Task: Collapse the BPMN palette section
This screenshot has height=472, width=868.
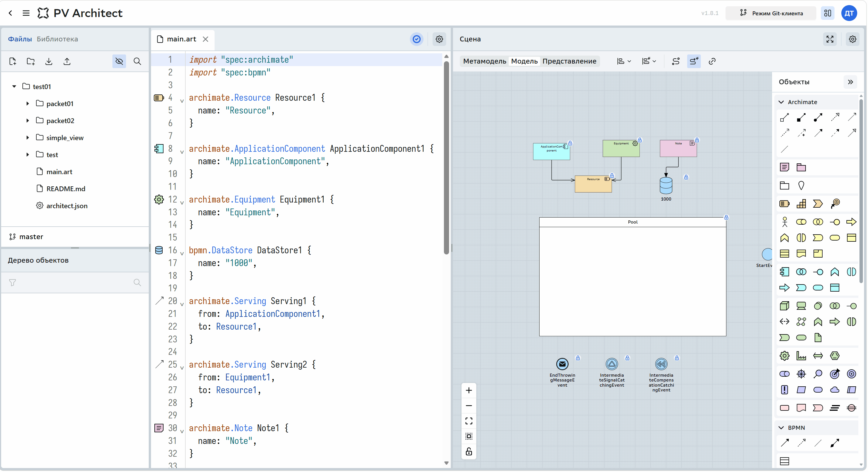Action: click(781, 427)
